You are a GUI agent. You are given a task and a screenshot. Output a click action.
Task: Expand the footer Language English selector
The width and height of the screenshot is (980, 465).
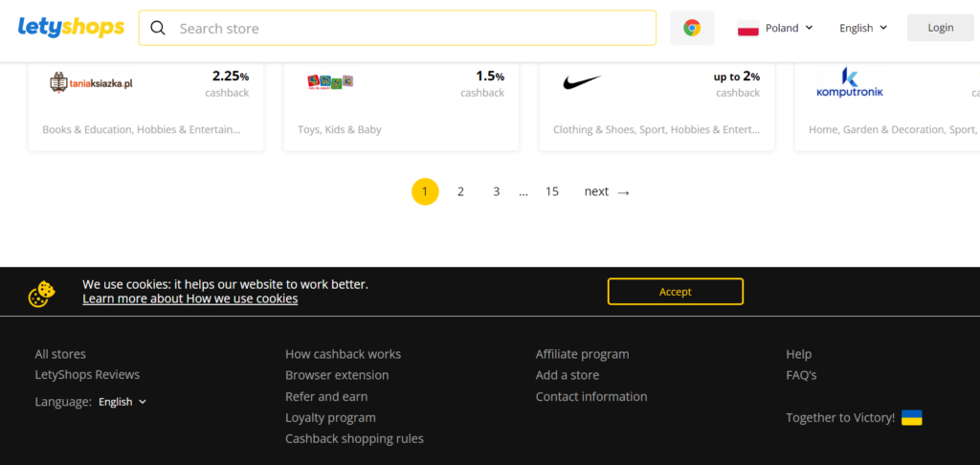[122, 402]
